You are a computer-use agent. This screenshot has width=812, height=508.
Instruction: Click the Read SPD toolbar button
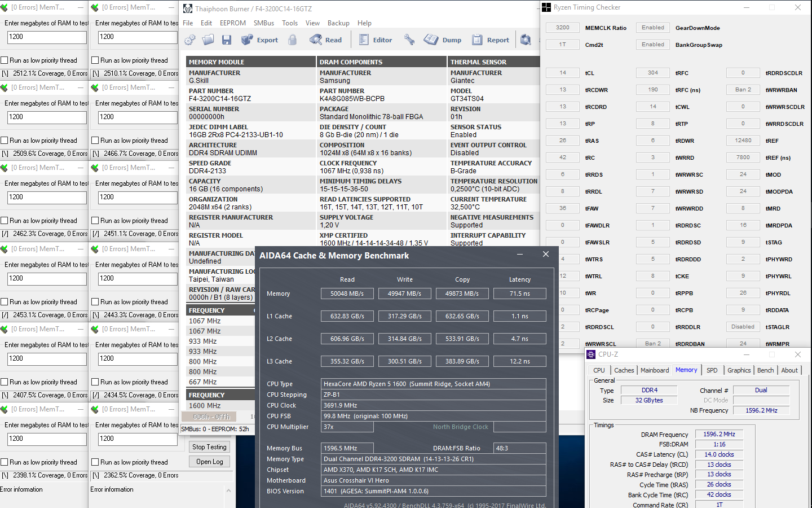click(326, 40)
